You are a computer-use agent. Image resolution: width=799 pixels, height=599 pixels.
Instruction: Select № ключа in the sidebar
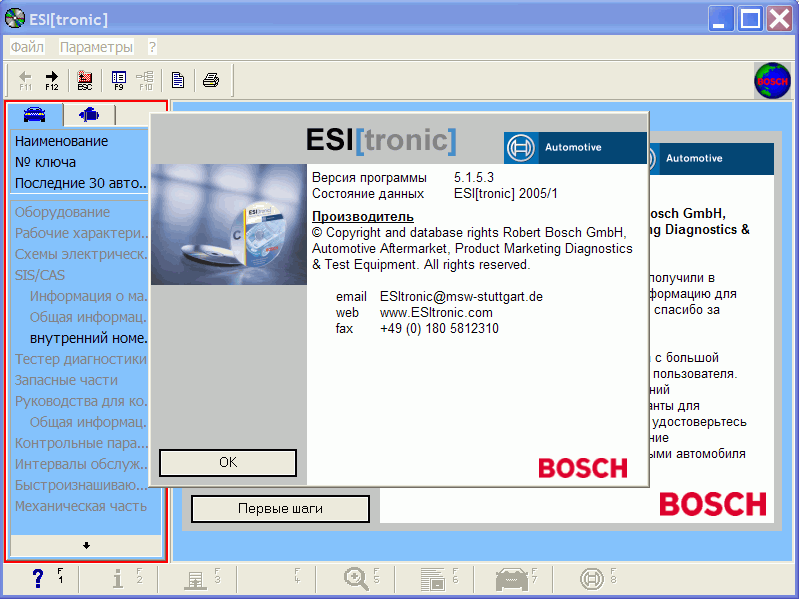click(45, 162)
